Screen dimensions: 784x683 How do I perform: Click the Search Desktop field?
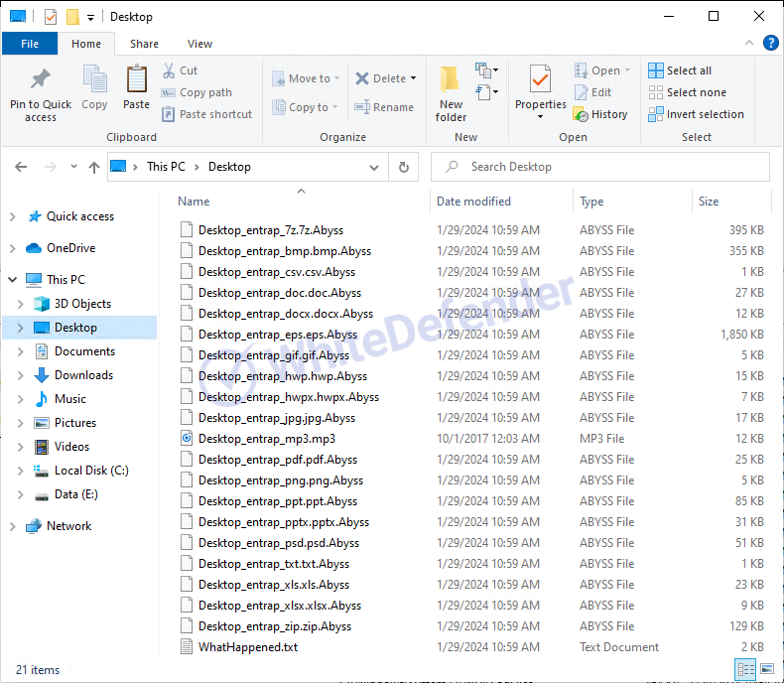(600, 167)
